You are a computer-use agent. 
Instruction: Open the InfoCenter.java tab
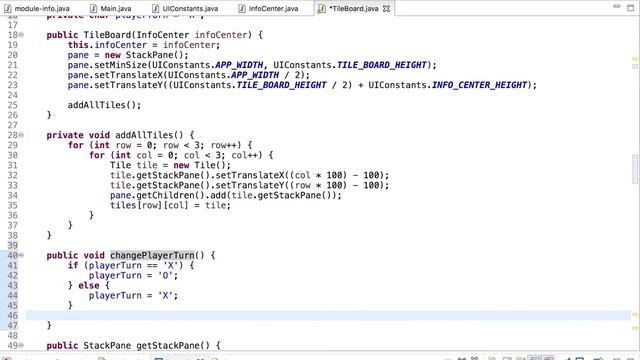pos(268,8)
